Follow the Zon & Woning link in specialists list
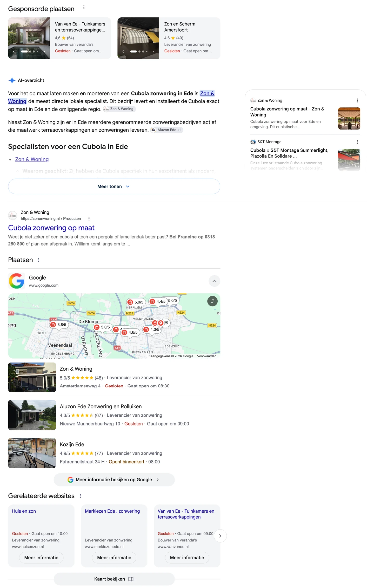The height and width of the screenshot is (588, 374). tap(32, 159)
